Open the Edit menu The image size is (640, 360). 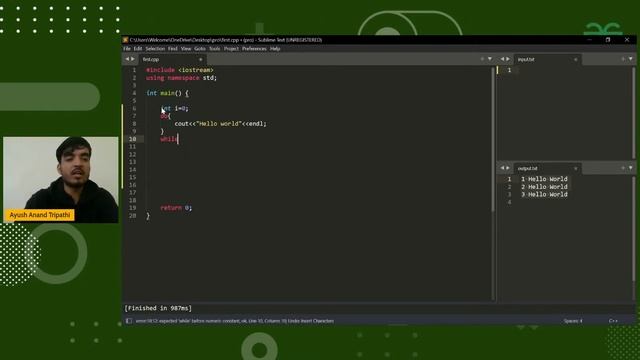[x=138, y=49]
